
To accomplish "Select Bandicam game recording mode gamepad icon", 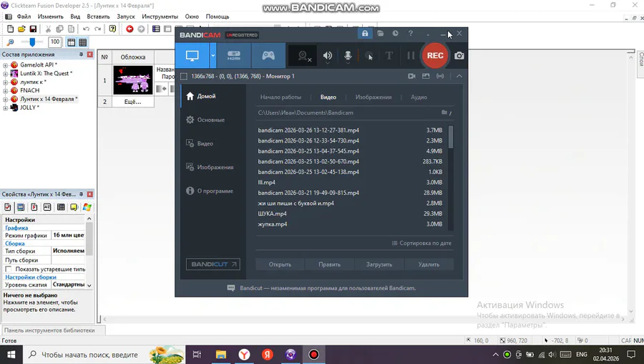I will coord(268,55).
